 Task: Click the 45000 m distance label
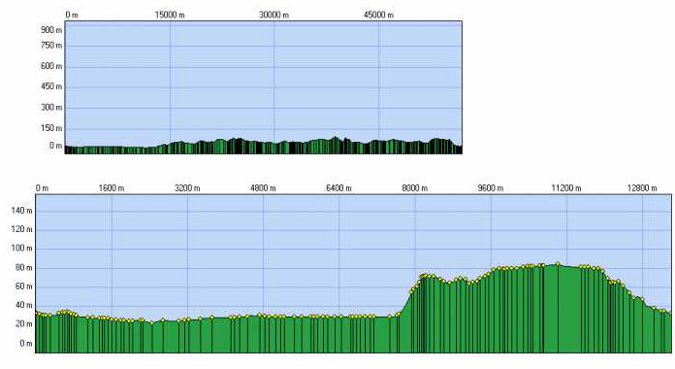pos(378,15)
